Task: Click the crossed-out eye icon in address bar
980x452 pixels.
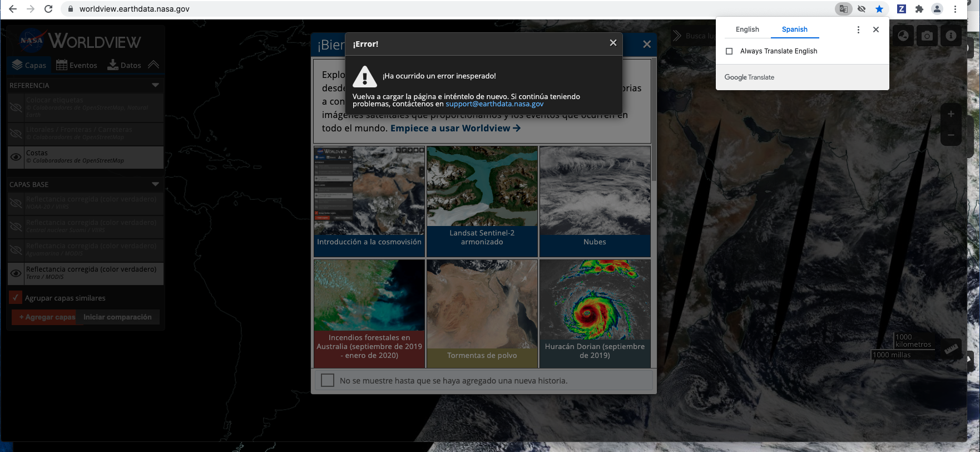Action: pyautogui.click(x=862, y=9)
